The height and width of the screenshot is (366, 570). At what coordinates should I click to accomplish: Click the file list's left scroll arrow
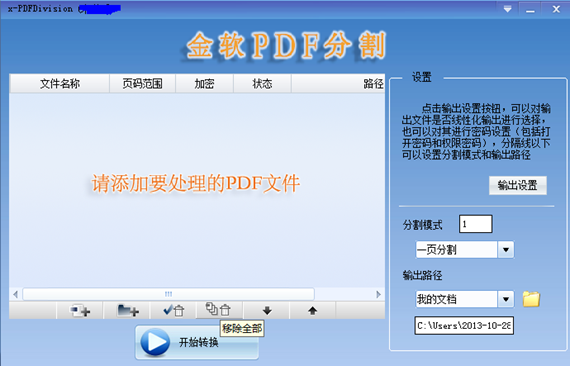pos(16,294)
